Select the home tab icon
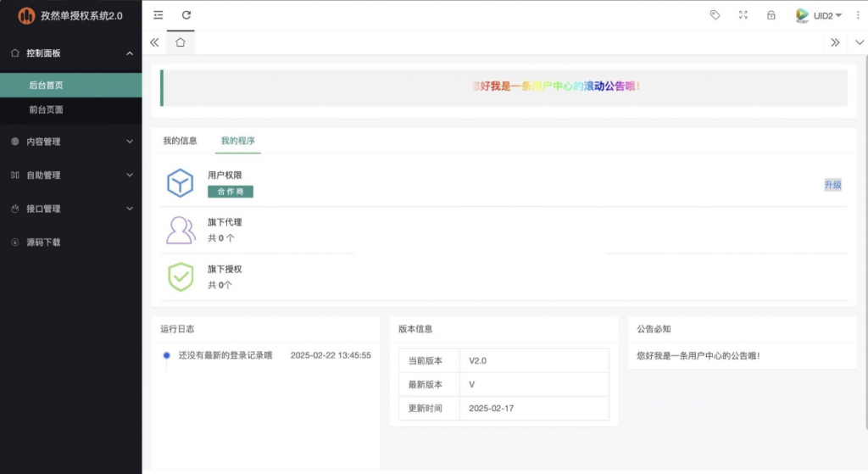Viewport: 868px width, 474px height. [181, 42]
